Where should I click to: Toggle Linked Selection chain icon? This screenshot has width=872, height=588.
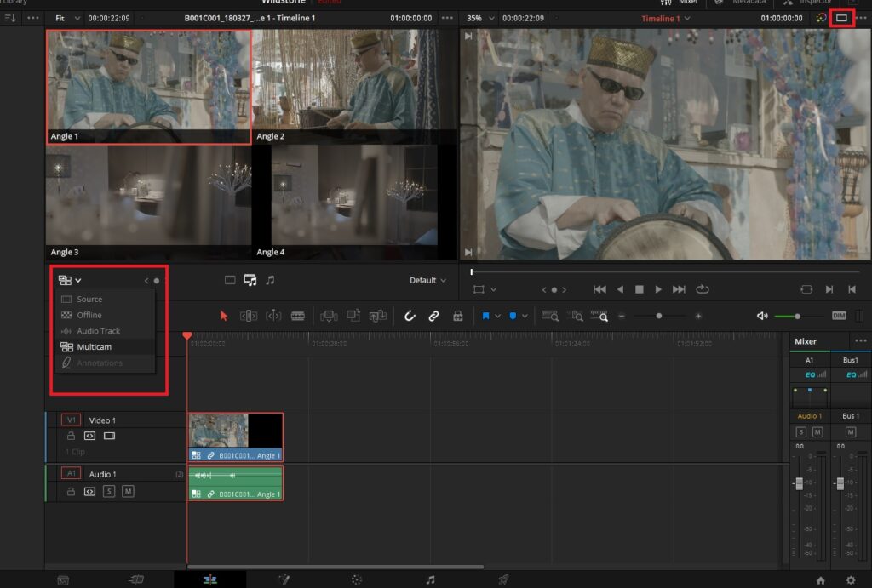pyautogui.click(x=433, y=316)
